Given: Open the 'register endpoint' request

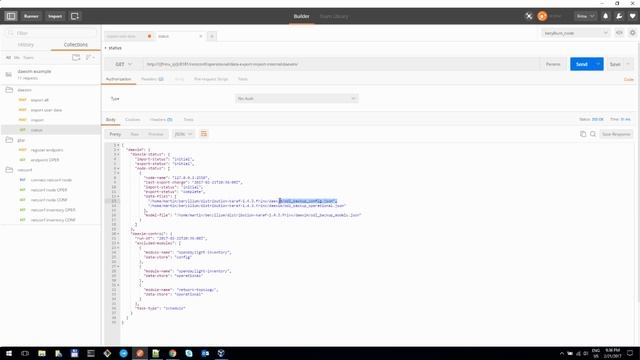Looking at the screenshot, I should click(47, 150).
